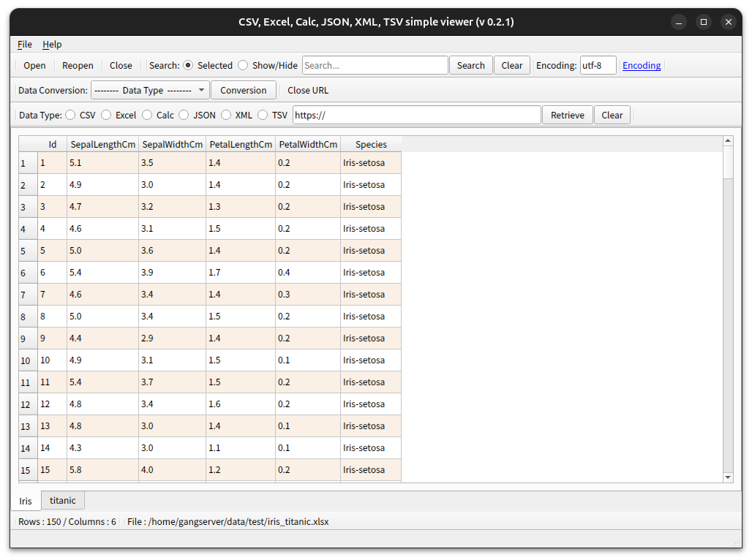The width and height of the screenshot is (752, 560).
Task: Click the Conversion button
Action: click(x=243, y=90)
